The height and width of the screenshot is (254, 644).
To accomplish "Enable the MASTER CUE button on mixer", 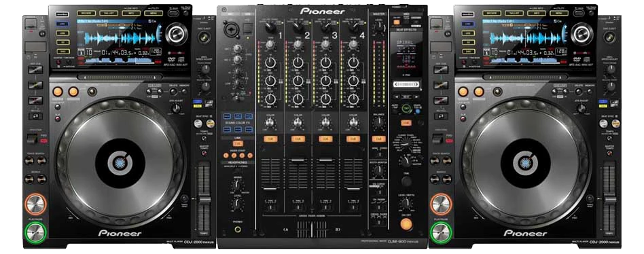I will [378, 139].
